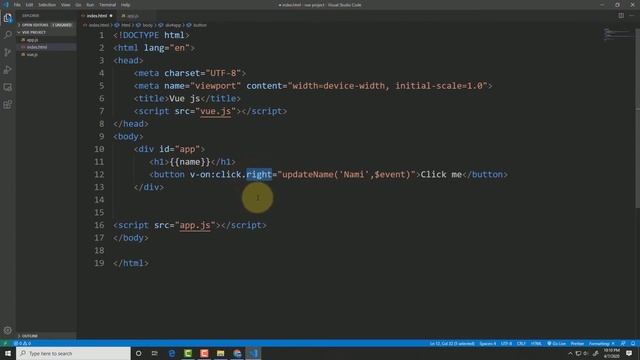
Task: Change file encoding UTF-8
Action: click(x=507, y=344)
